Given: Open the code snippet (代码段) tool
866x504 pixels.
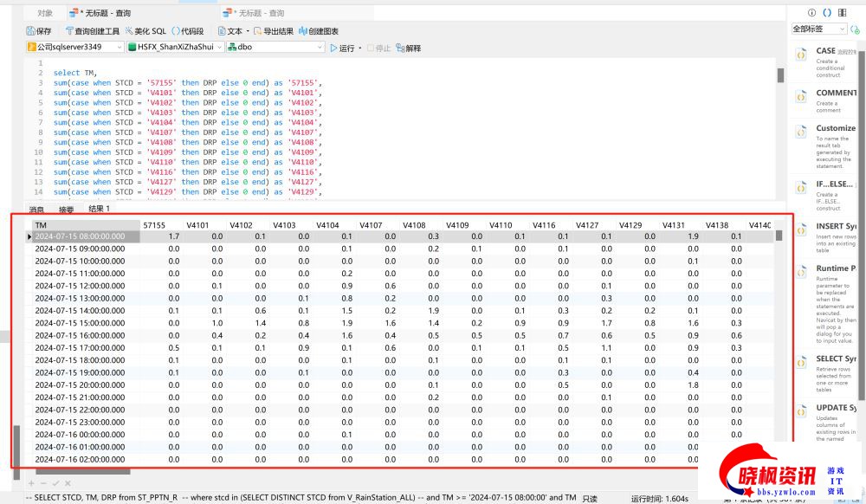Looking at the screenshot, I should click(188, 31).
